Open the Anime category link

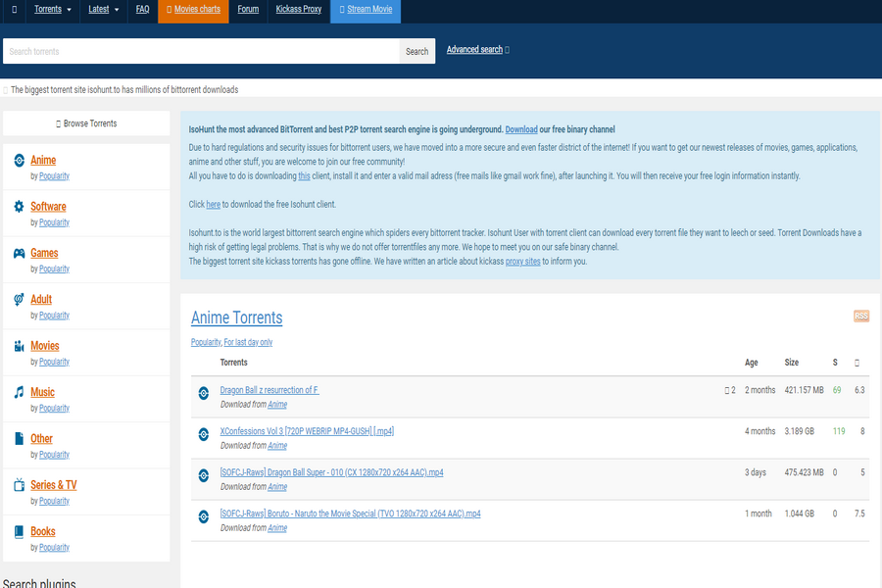tap(43, 160)
